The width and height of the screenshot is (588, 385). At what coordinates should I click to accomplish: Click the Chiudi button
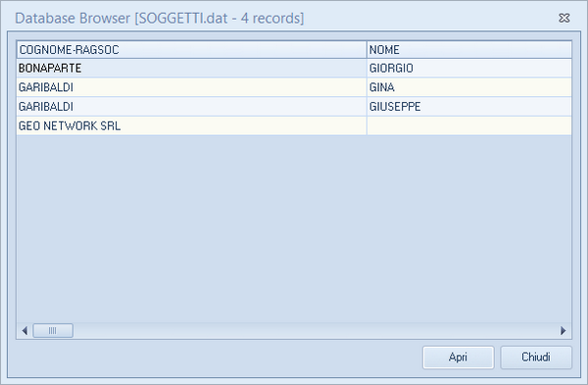pos(536,358)
